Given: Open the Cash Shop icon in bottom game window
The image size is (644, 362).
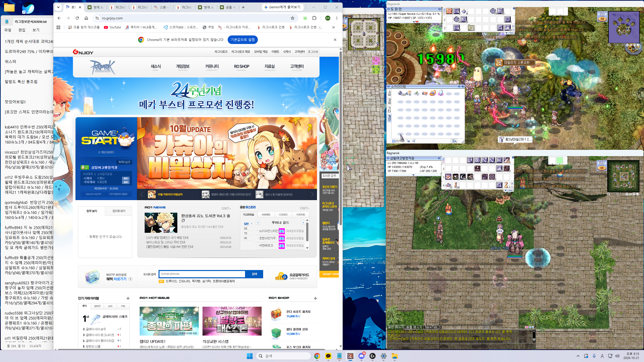Looking at the screenshot, I should (x=602, y=165).
